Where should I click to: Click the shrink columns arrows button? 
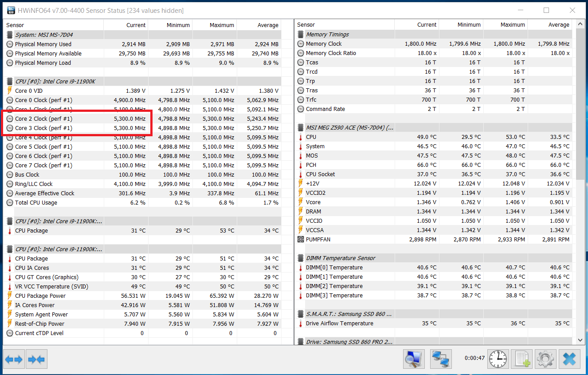(x=36, y=359)
